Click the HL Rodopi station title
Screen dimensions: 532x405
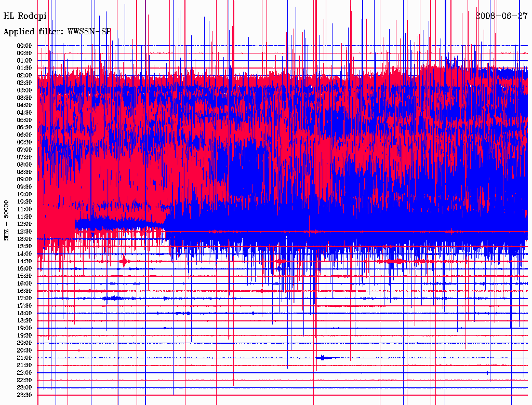[x=25, y=16]
